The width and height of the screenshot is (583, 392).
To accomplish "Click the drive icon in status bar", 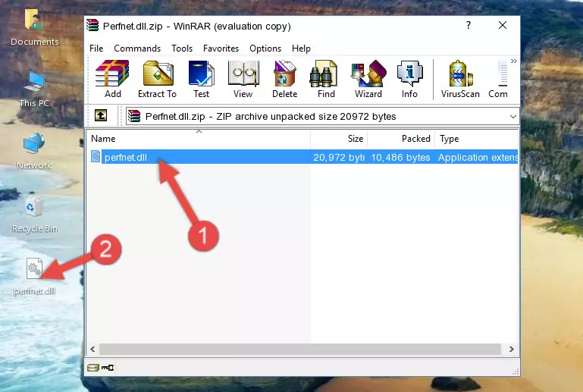I will click(x=93, y=368).
